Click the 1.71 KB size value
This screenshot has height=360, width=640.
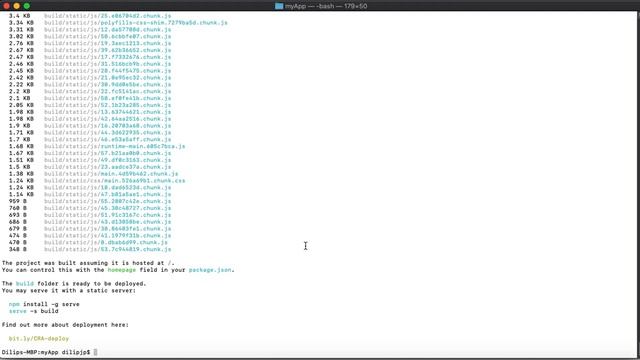coord(21,132)
